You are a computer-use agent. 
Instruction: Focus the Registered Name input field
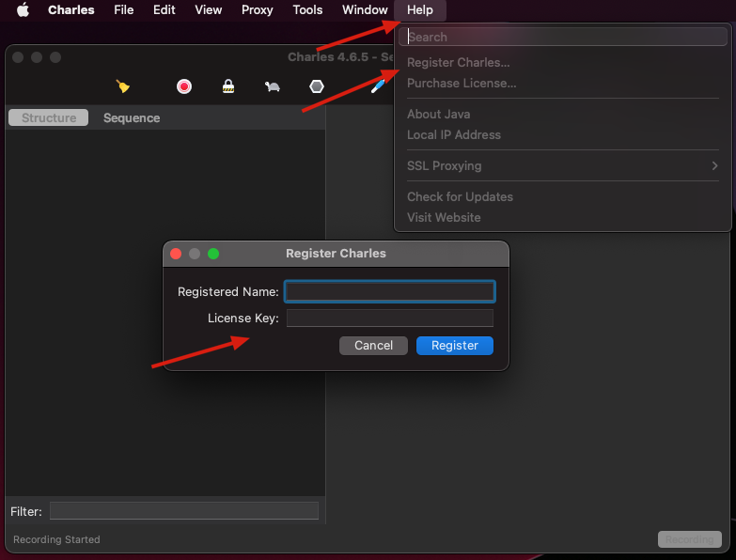pyautogui.click(x=389, y=291)
